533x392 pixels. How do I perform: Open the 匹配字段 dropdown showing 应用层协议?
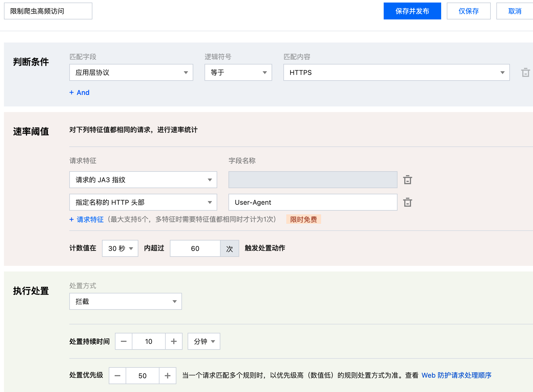131,73
